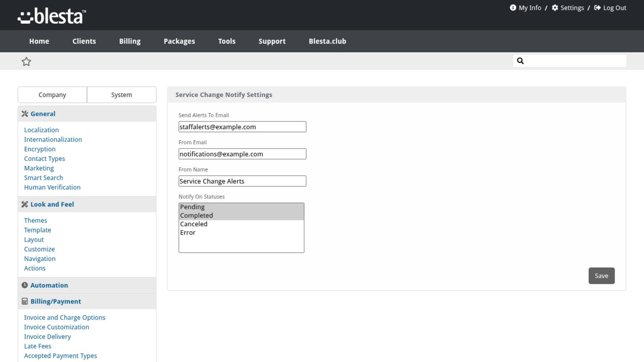Image resolution: width=644 pixels, height=362 pixels.
Task: Click the My Info link
Action: point(530,8)
